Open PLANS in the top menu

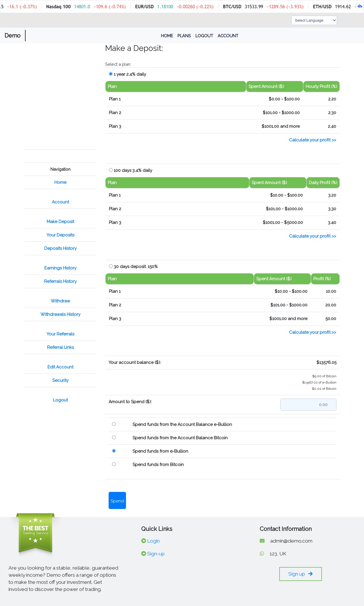(x=184, y=36)
